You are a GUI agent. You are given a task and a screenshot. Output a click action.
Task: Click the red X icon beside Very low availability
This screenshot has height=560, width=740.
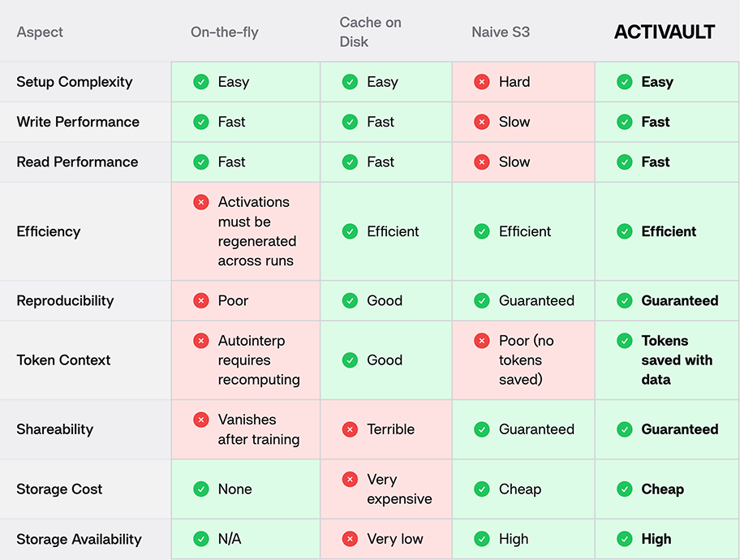click(350, 539)
